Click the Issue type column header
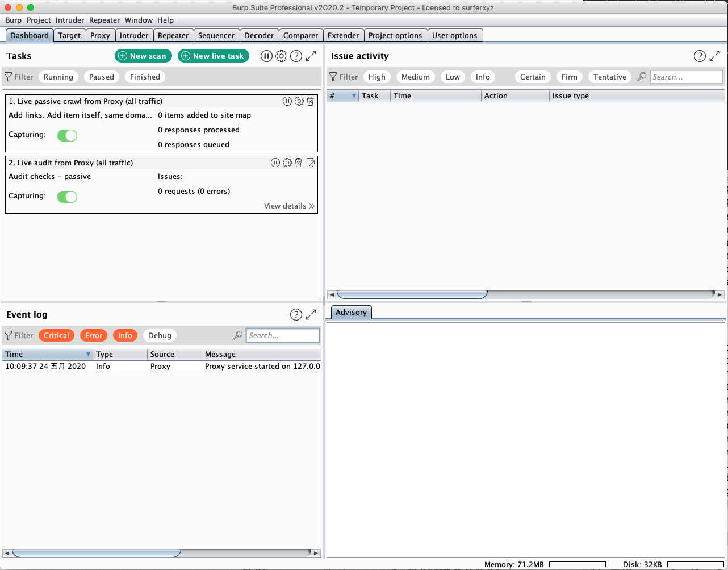728x570 pixels. [x=637, y=95]
